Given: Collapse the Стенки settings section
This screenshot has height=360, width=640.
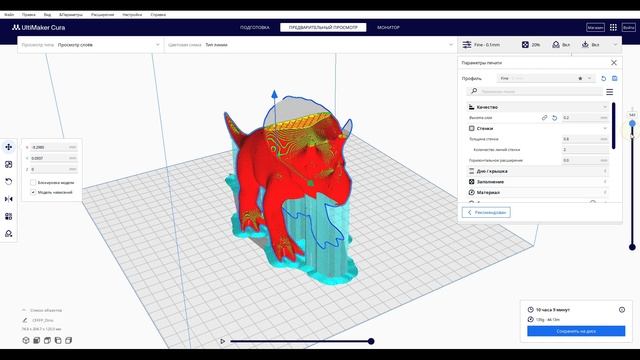Looking at the screenshot, I should click(x=538, y=128).
